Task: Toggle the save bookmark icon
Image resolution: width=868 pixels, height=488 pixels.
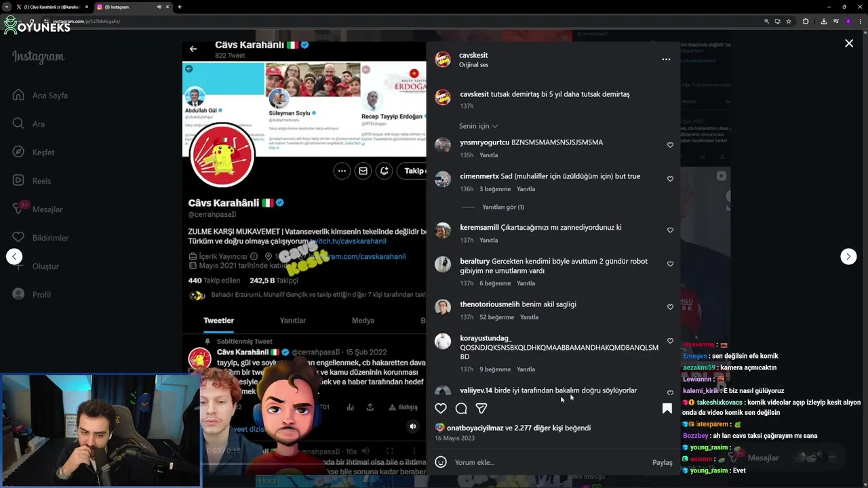Action: point(667,408)
